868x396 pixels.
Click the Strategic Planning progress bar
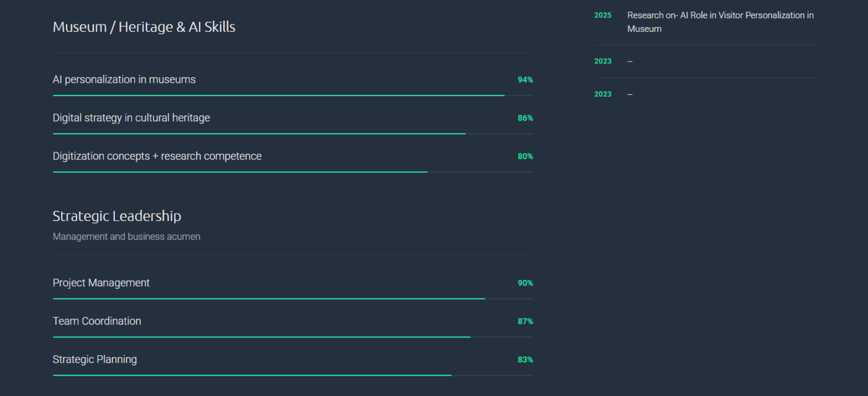292,375
